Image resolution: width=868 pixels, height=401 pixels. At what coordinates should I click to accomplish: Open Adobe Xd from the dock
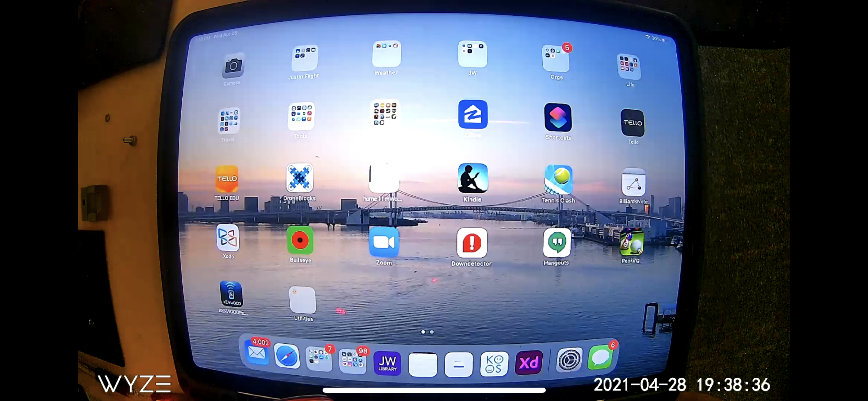(x=529, y=363)
